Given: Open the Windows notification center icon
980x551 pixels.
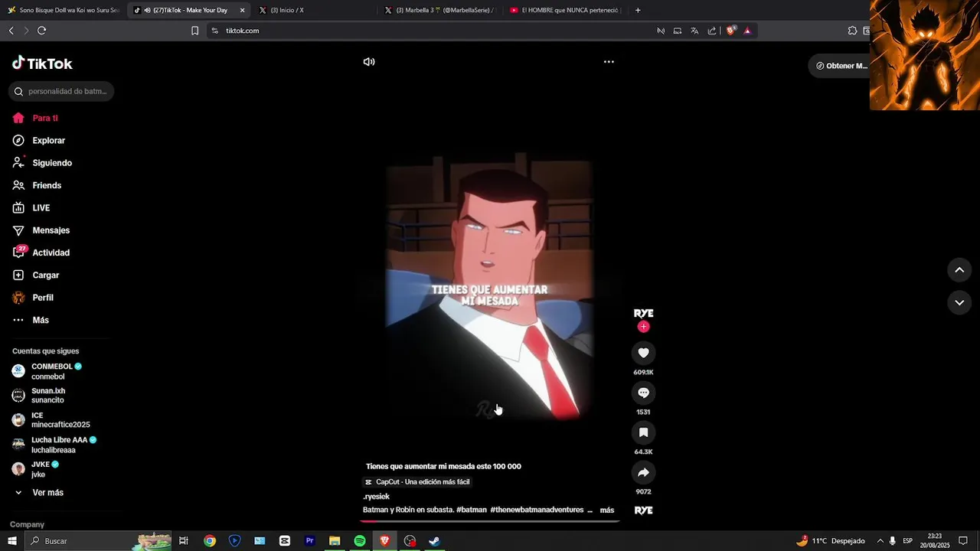Looking at the screenshot, I should [963, 541].
